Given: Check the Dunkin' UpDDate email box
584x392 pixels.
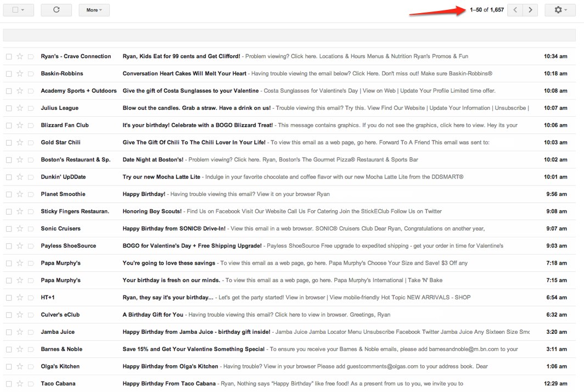Looking at the screenshot, I should pos(9,177).
